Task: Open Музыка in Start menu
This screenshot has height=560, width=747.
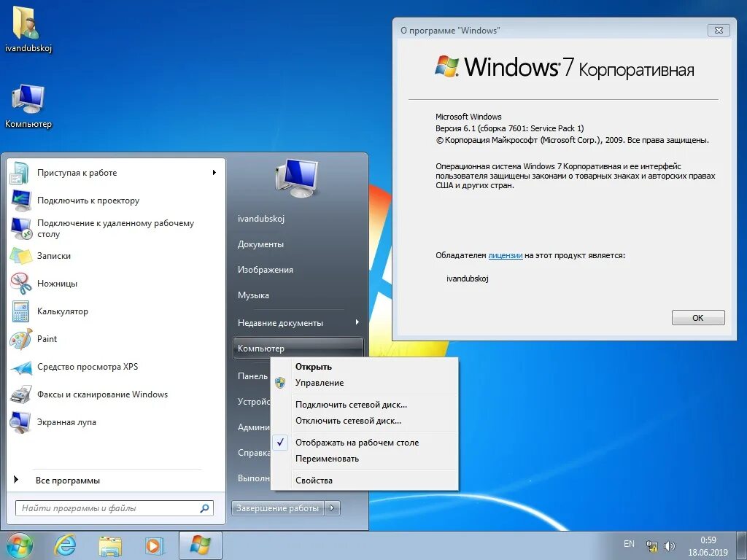Action: tap(253, 295)
